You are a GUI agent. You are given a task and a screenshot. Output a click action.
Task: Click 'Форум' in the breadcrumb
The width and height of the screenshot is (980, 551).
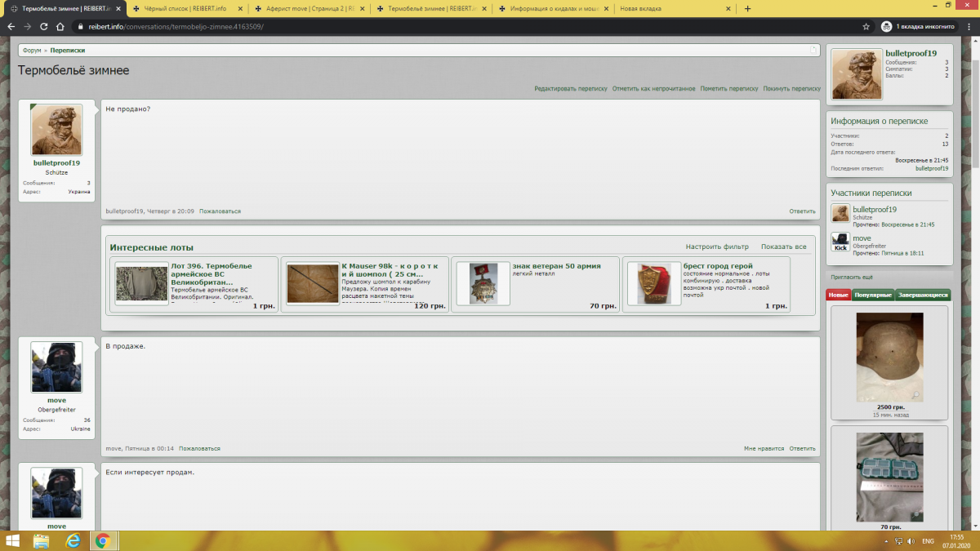point(32,50)
